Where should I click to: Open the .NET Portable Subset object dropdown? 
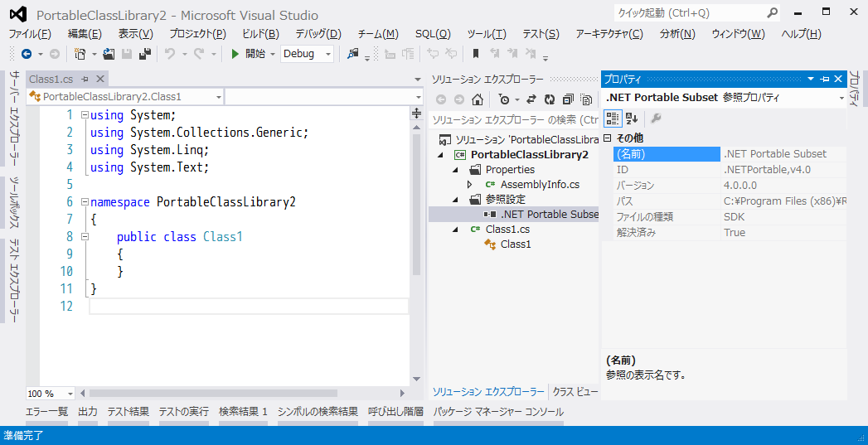[841, 98]
